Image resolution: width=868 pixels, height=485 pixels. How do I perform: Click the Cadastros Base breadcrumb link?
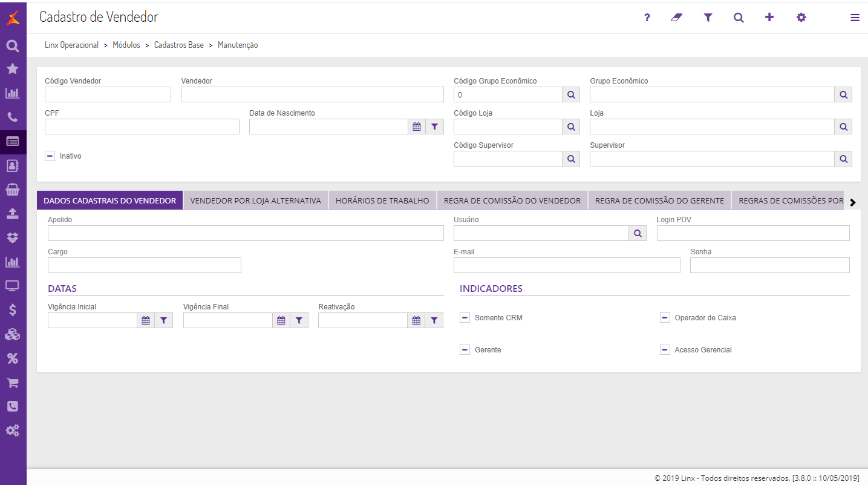pyautogui.click(x=179, y=45)
